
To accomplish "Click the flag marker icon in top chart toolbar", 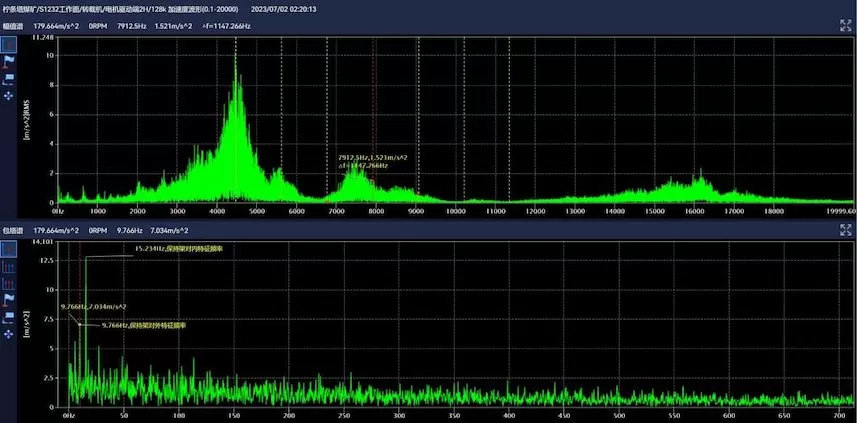I will (9, 61).
